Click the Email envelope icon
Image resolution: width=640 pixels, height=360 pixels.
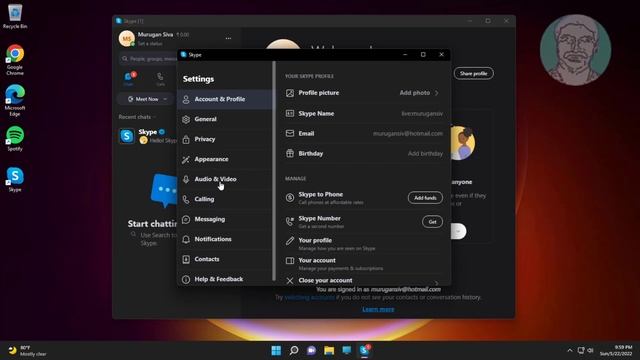pos(290,133)
